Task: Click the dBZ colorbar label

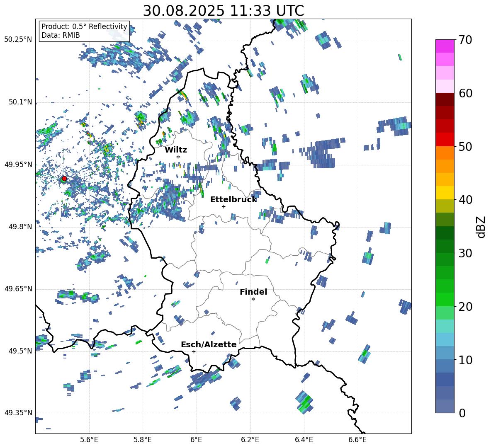Action: point(481,227)
